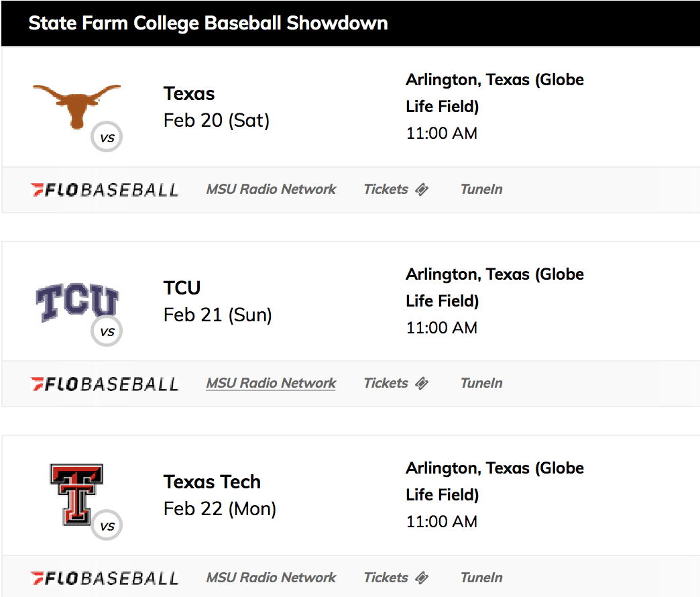
Task: Open TuneIn link for Texas game
Action: [x=481, y=189]
